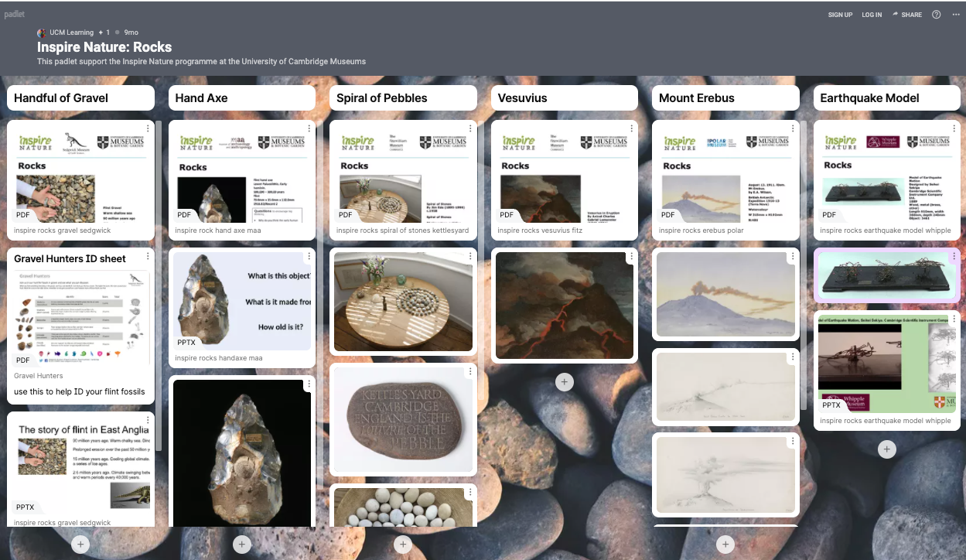Open menu for inspire rocks gravel sedgwick PDF
The width and height of the screenshot is (966, 560).
(148, 128)
